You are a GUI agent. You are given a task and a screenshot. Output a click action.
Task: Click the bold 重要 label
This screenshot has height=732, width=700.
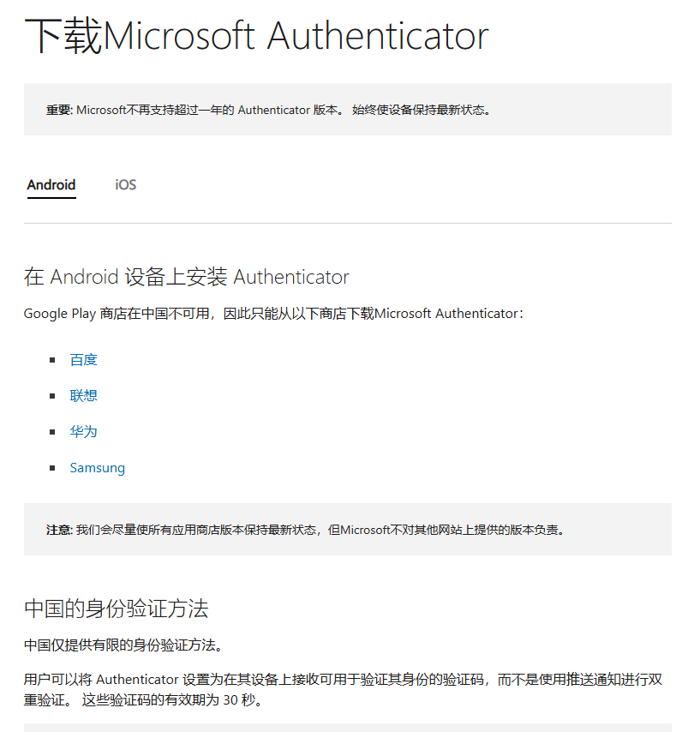pos(59,111)
